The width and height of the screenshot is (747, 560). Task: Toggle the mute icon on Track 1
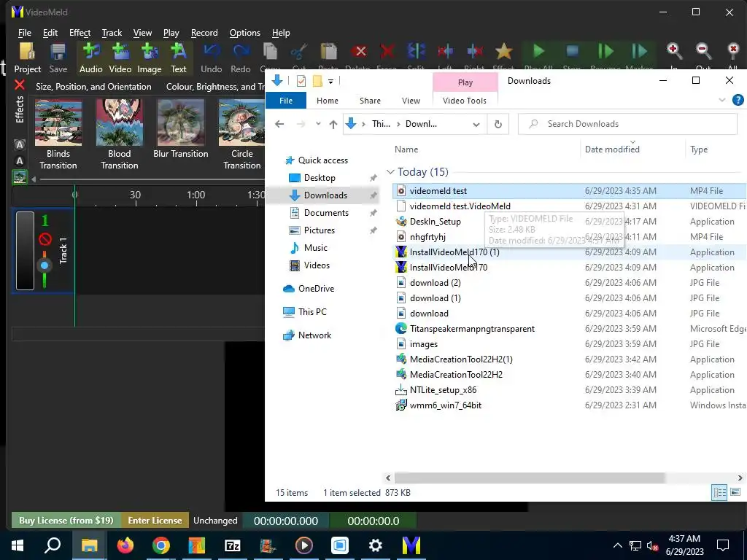(x=44, y=238)
